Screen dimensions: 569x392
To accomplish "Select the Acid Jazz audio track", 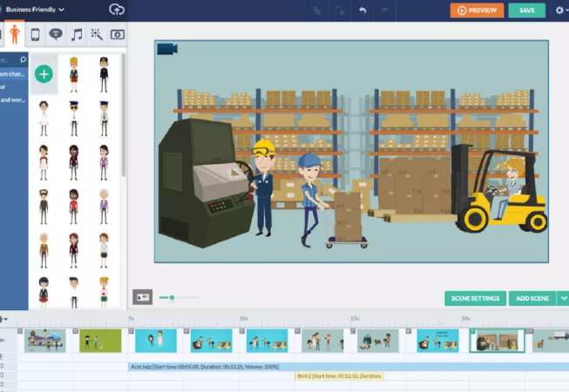I will pos(349,367).
